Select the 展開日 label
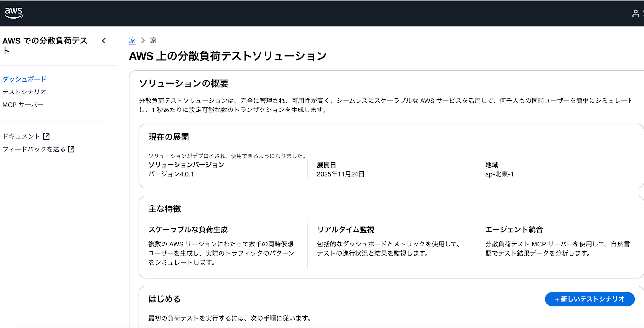Viewport: 644px width, 328px height. click(327, 165)
